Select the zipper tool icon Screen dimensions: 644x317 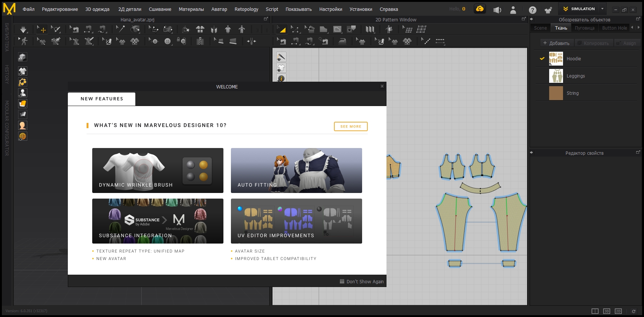pos(200,41)
